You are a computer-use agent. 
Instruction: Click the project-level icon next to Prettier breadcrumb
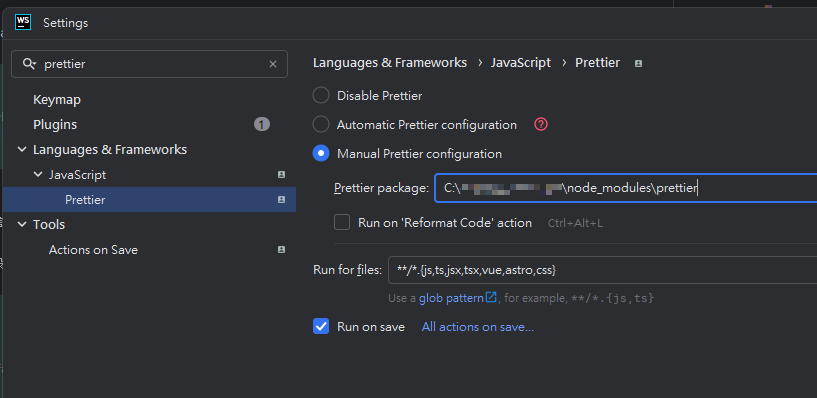[x=638, y=64]
